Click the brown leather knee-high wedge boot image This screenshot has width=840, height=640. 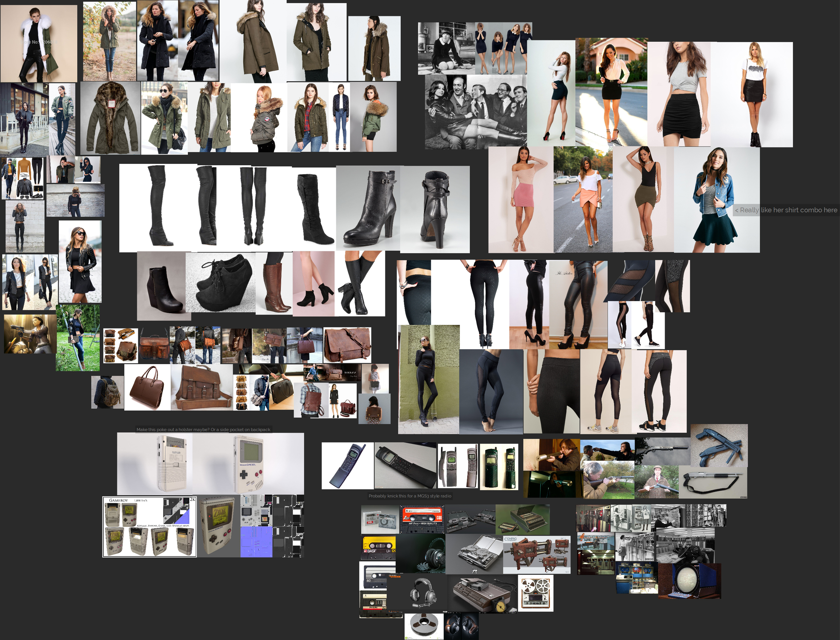[274, 284]
